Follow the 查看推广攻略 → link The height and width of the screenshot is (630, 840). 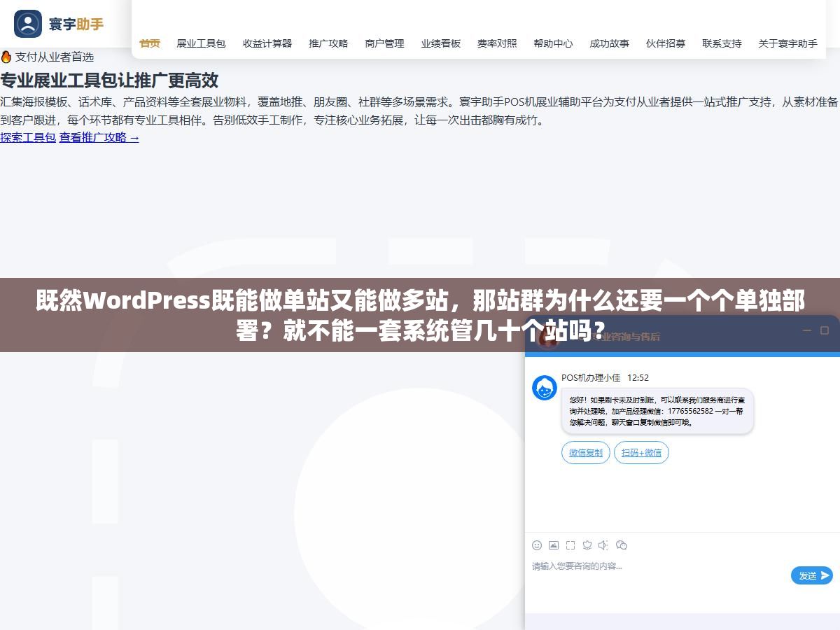[x=99, y=137]
